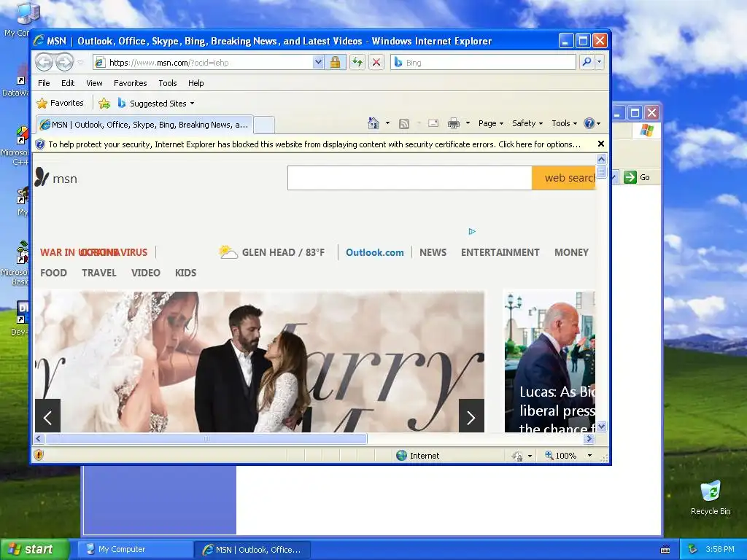This screenshot has height=560, width=747.
Task: Open the FOOD section link
Action: (53, 273)
